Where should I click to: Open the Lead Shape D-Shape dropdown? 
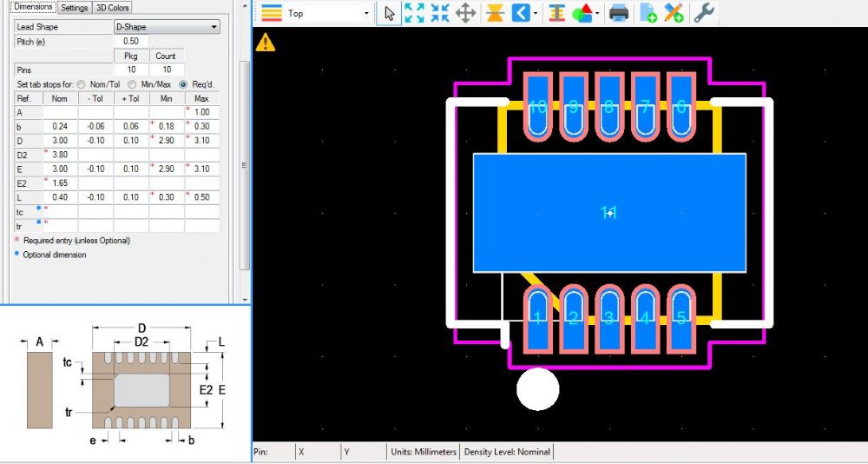(x=167, y=27)
